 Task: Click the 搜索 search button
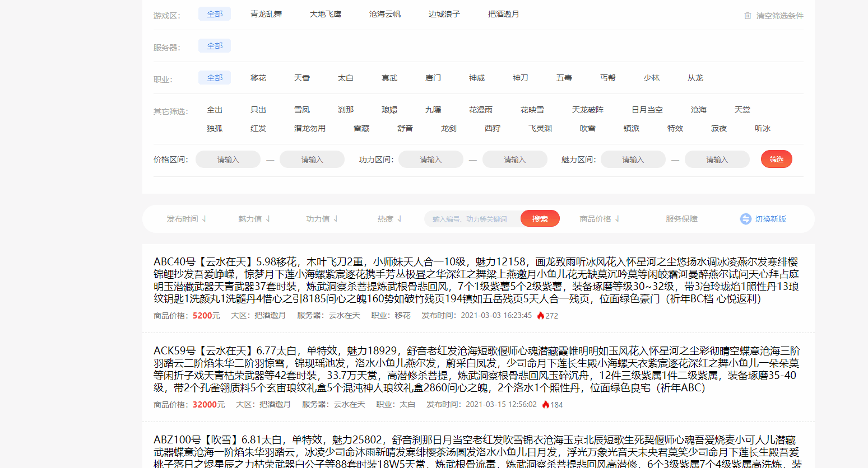(x=540, y=218)
